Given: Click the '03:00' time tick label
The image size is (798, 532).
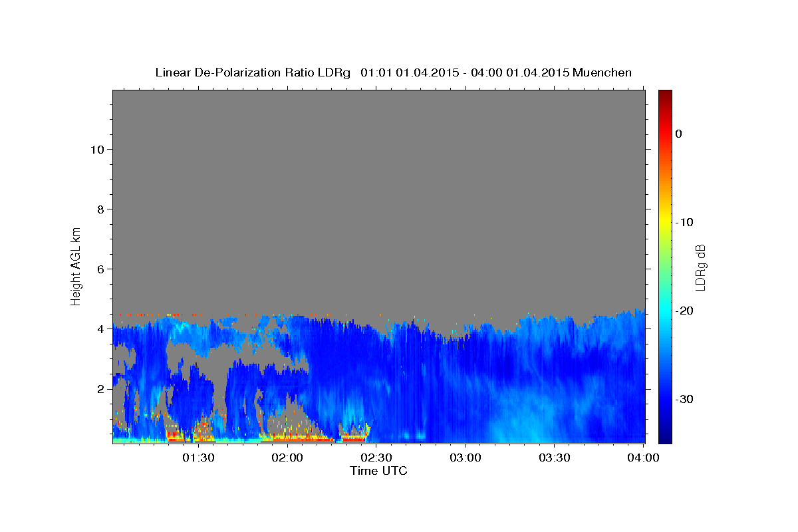Looking at the screenshot, I should coord(465,458).
